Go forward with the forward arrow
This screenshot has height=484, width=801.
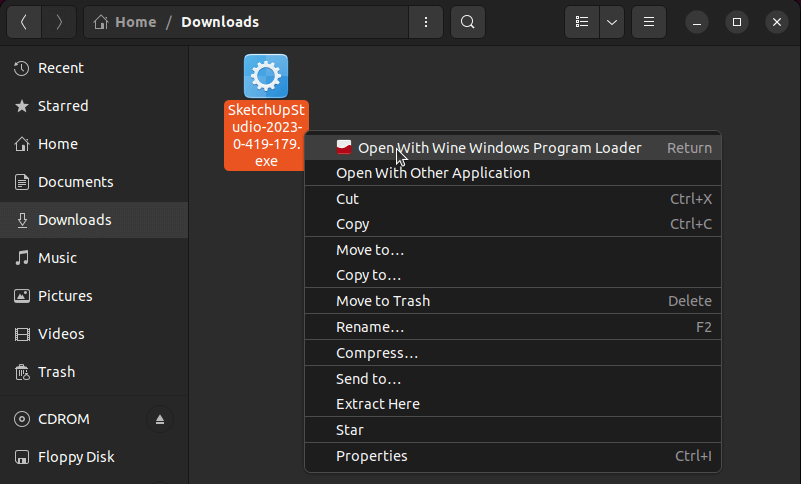coord(59,22)
